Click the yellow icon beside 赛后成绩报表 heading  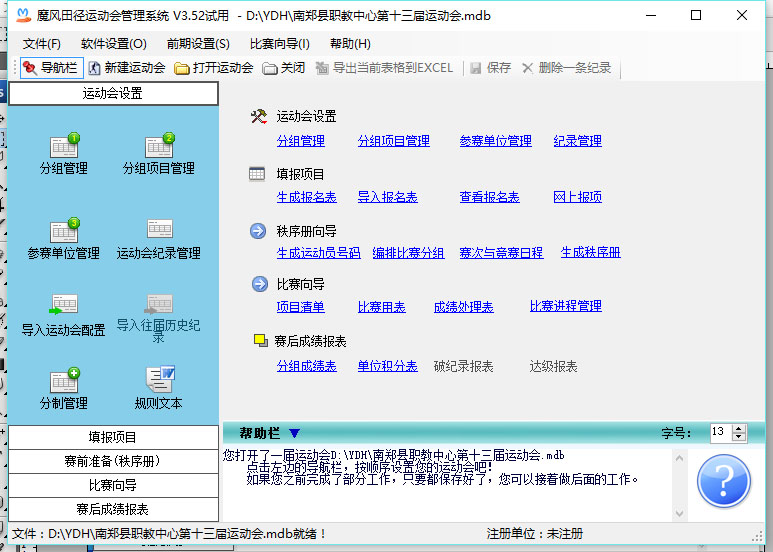(x=260, y=340)
